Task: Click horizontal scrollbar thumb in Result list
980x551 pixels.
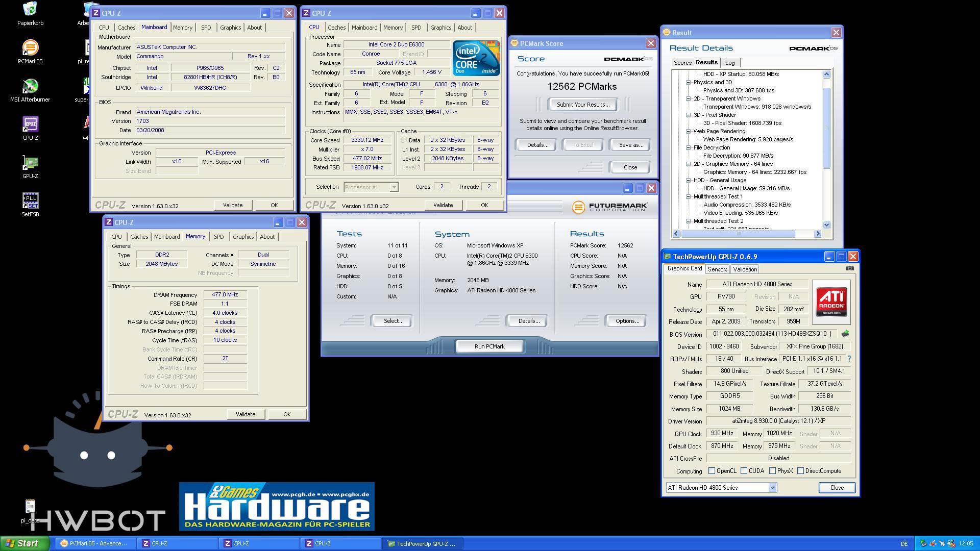Action: (738, 234)
